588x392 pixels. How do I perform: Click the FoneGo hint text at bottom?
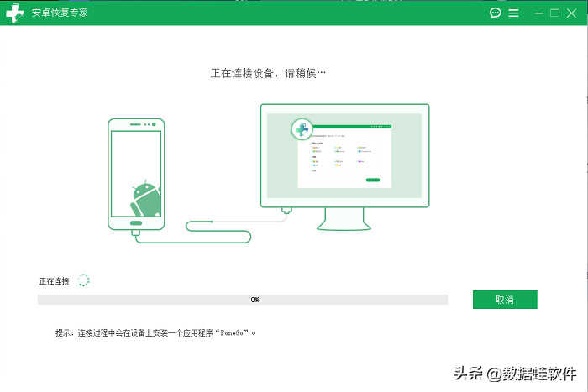pos(155,332)
